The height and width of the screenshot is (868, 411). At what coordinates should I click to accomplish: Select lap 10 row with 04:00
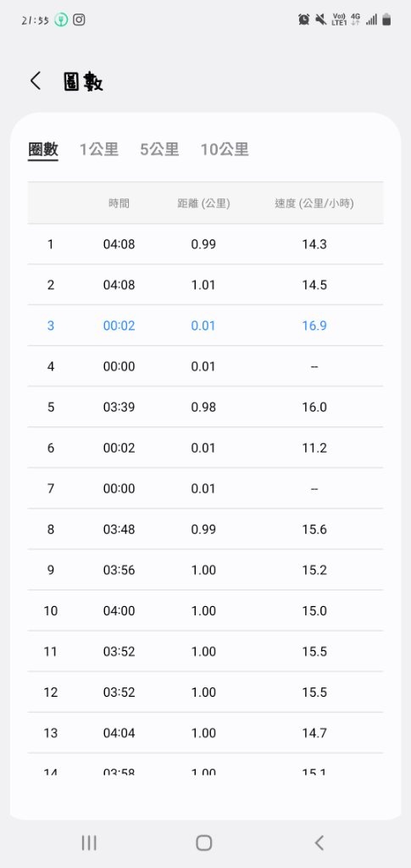pyautogui.click(x=205, y=610)
